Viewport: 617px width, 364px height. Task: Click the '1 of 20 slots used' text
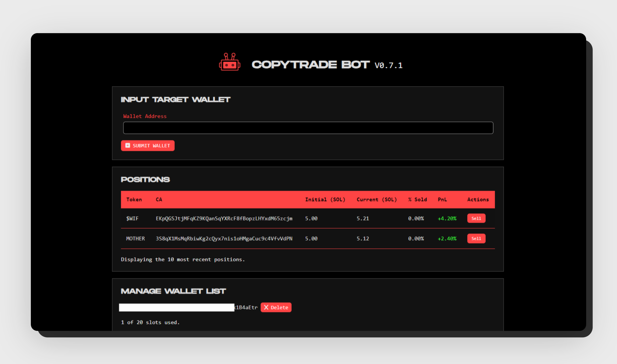(150, 322)
